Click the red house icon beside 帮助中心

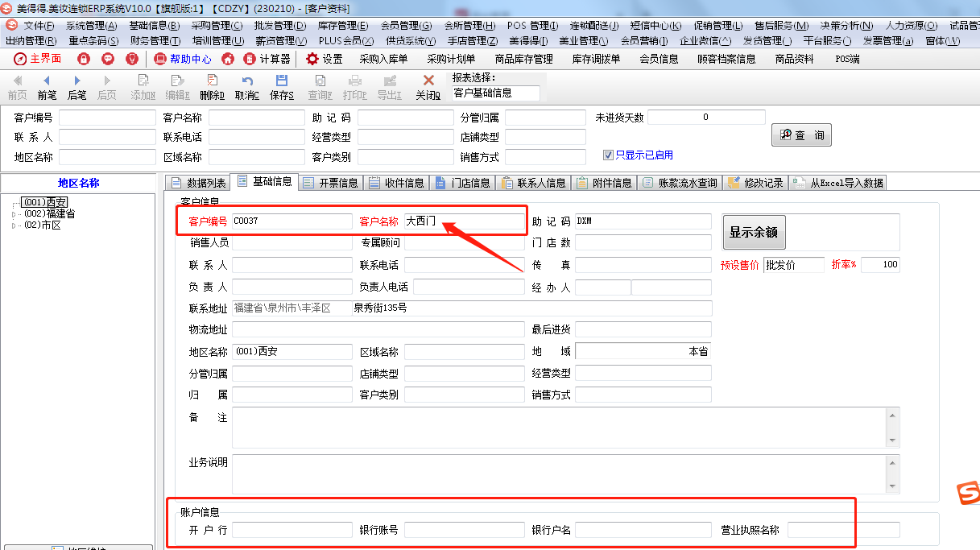coord(228,59)
